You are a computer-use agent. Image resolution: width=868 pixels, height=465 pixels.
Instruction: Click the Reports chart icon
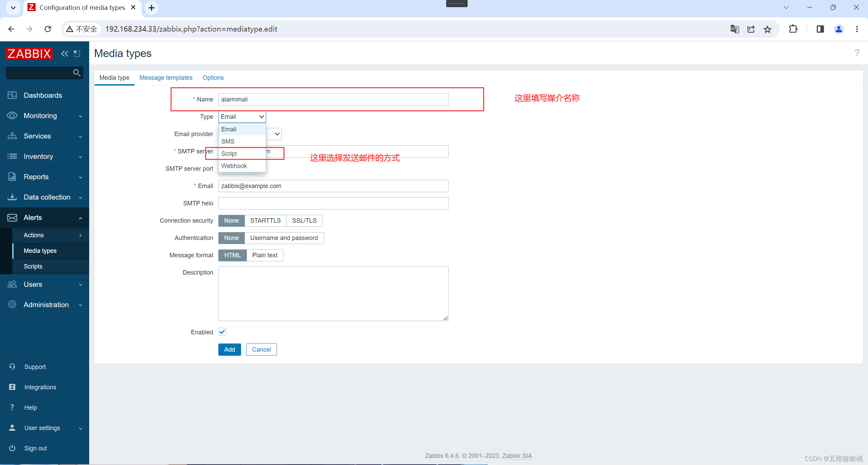12,177
